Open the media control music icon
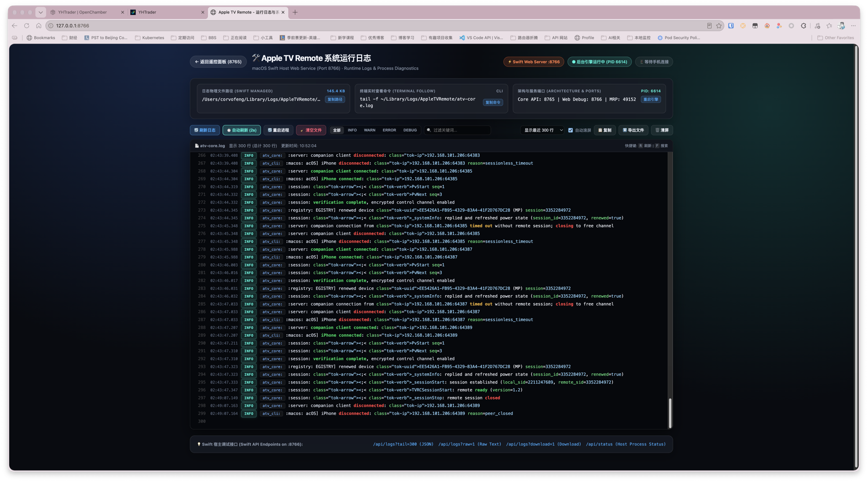 (x=817, y=26)
